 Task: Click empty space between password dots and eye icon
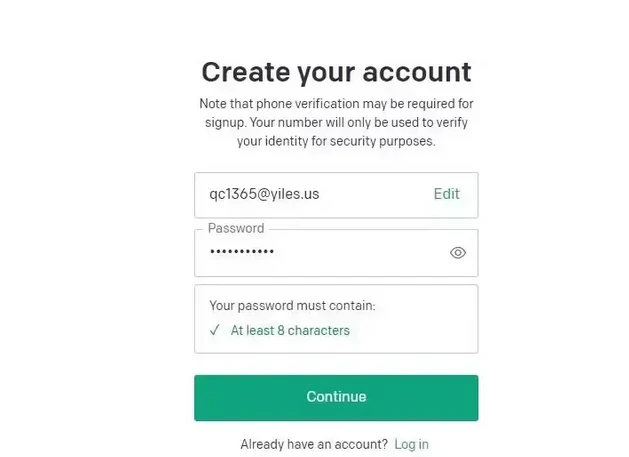360,253
